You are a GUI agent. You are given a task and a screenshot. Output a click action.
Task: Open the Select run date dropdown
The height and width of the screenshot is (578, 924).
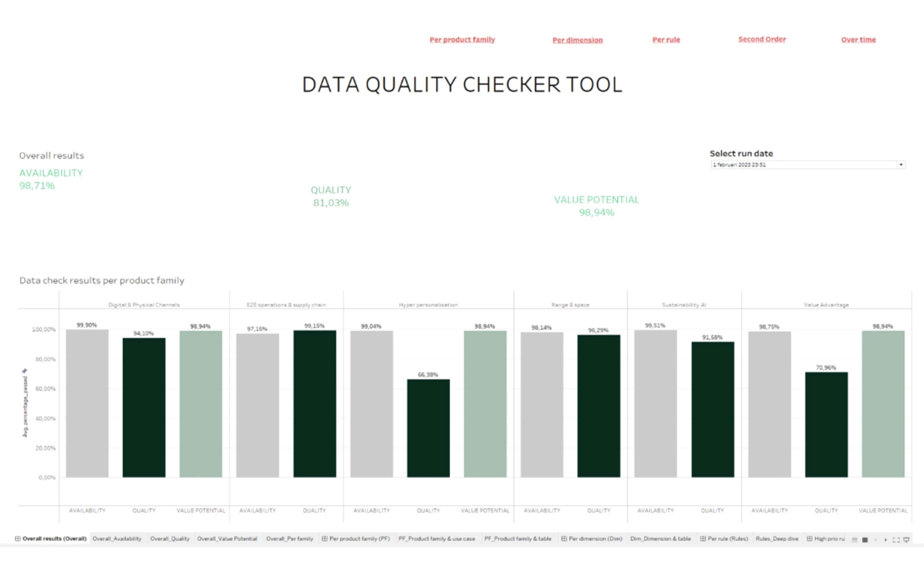pyautogui.click(x=808, y=165)
